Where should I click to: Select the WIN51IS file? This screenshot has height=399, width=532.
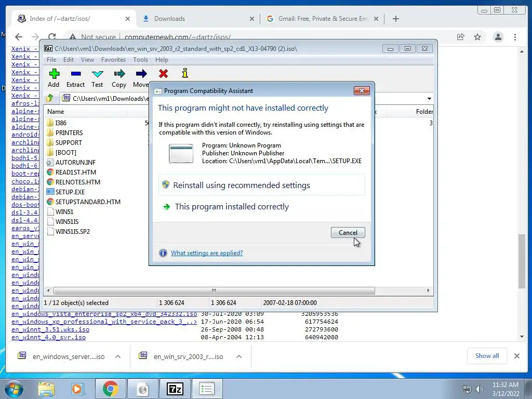67,221
